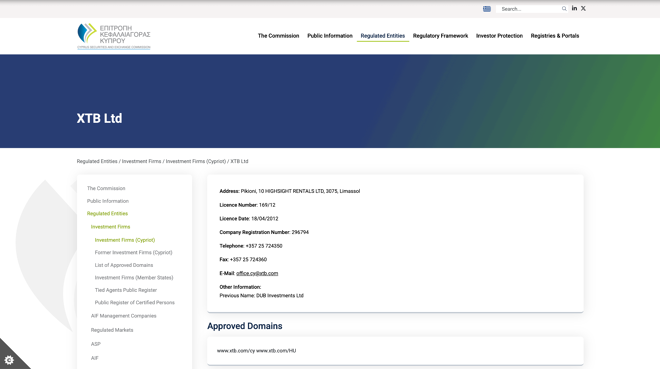The image size is (660, 369).
Task: Open Registries & Portals top menu
Action: 555,36
